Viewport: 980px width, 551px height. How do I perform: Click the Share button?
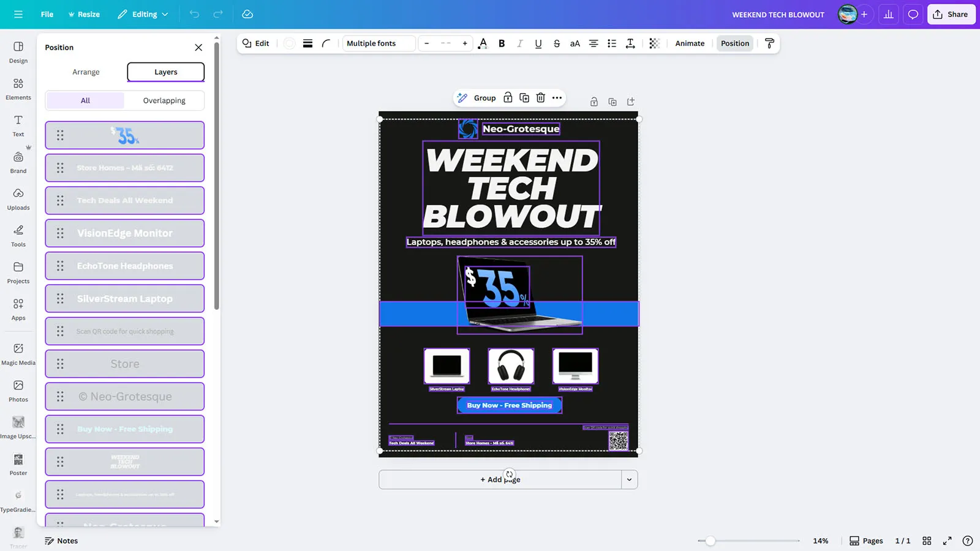coord(951,14)
